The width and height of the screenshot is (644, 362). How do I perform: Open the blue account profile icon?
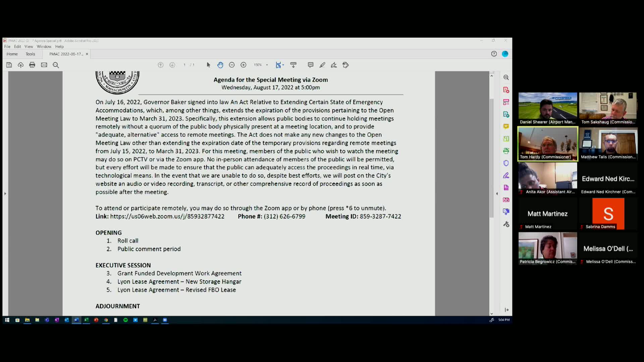505,54
